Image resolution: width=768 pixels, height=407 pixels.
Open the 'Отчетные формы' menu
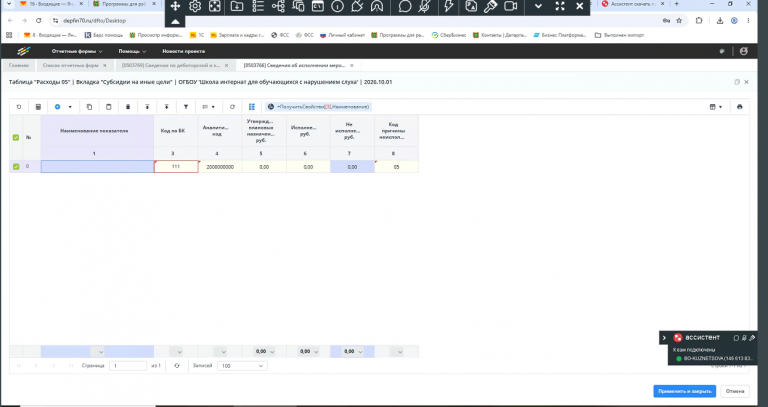tap(77, 51)
